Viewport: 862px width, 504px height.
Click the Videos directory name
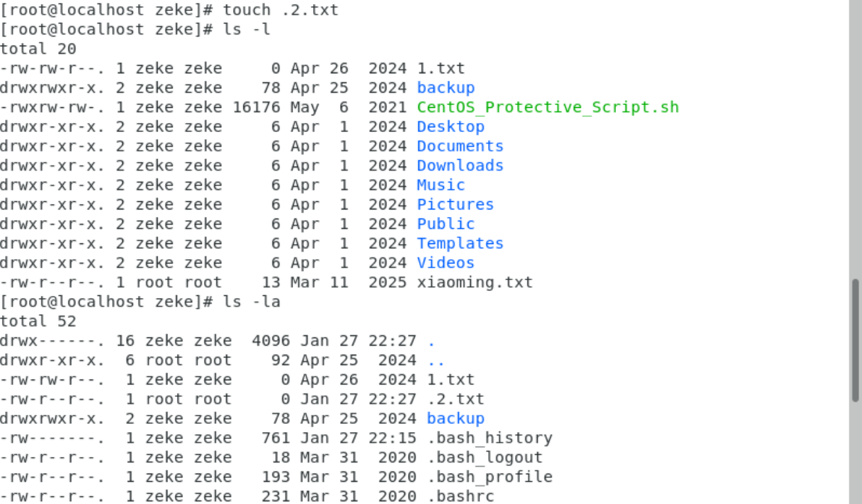pos(445,263)
